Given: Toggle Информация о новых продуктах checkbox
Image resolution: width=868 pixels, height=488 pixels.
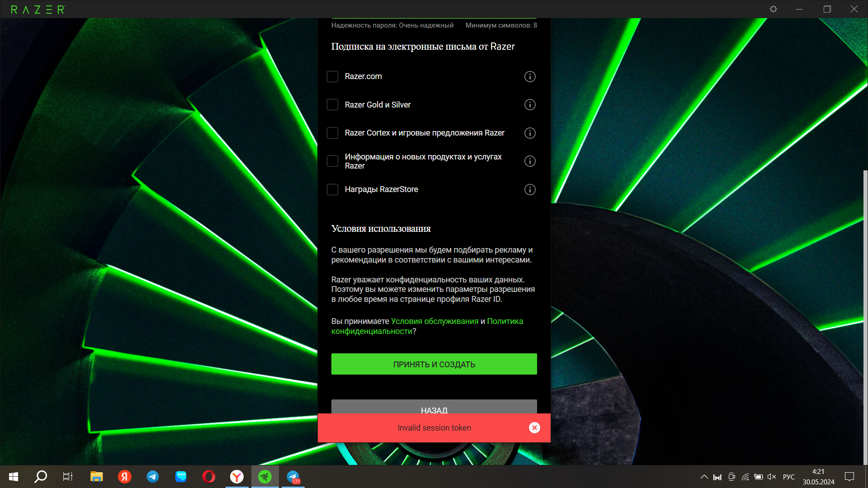Looking at the screenshot, I should tap(332, 161).
